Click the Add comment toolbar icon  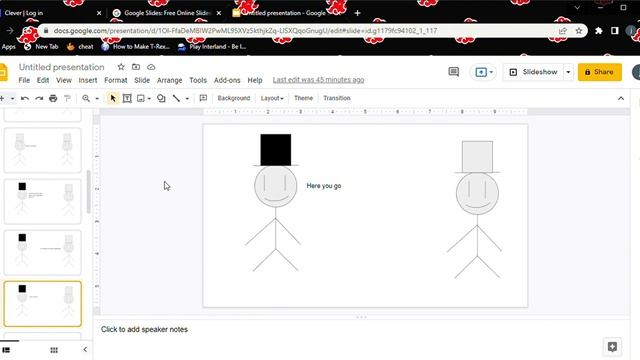pos(203,98)
